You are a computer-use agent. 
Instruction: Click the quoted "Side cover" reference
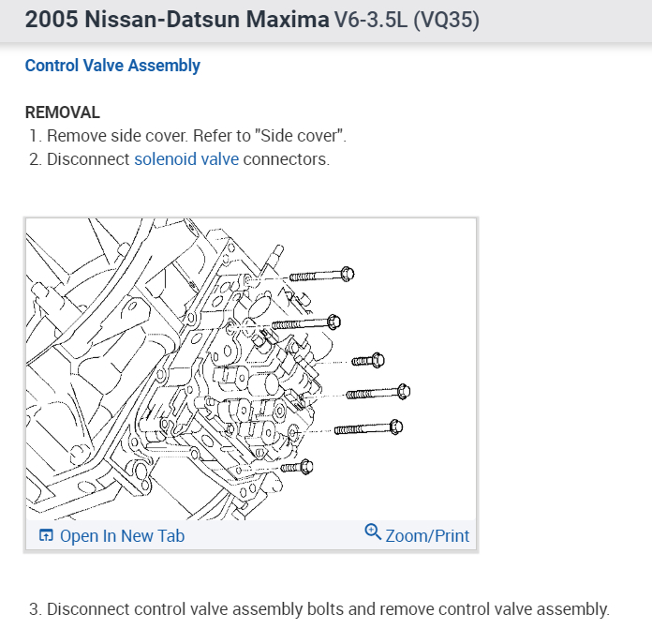(x=305, y=136)
